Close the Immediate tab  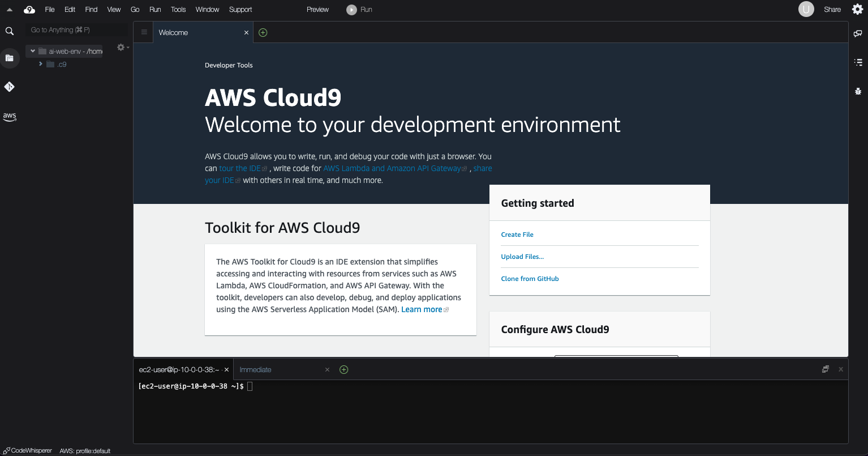click(x=327, y=370)
